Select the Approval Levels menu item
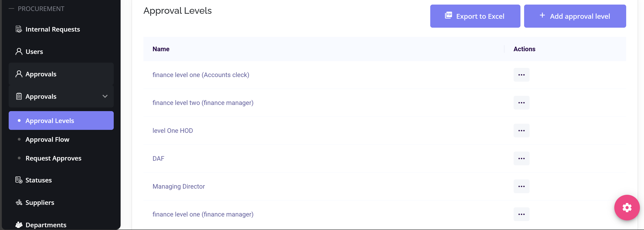 coord(50,121)
